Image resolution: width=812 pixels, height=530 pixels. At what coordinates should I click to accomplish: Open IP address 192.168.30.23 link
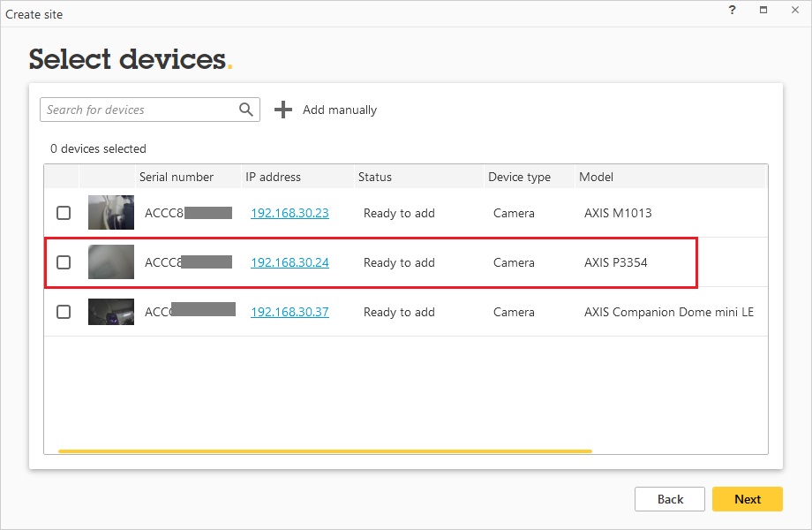(x=289, y=213)
